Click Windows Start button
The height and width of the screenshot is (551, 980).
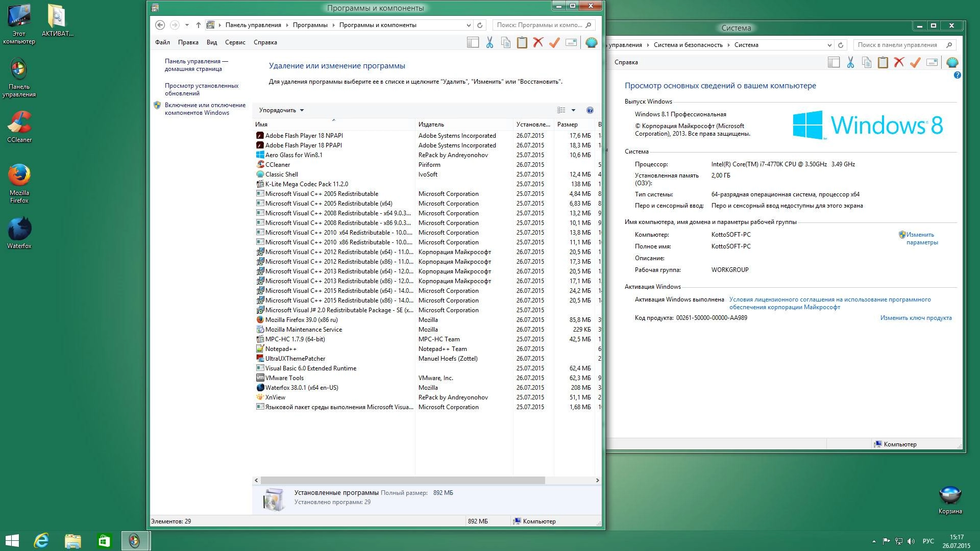pyautogui.click(x=12, y=541)
